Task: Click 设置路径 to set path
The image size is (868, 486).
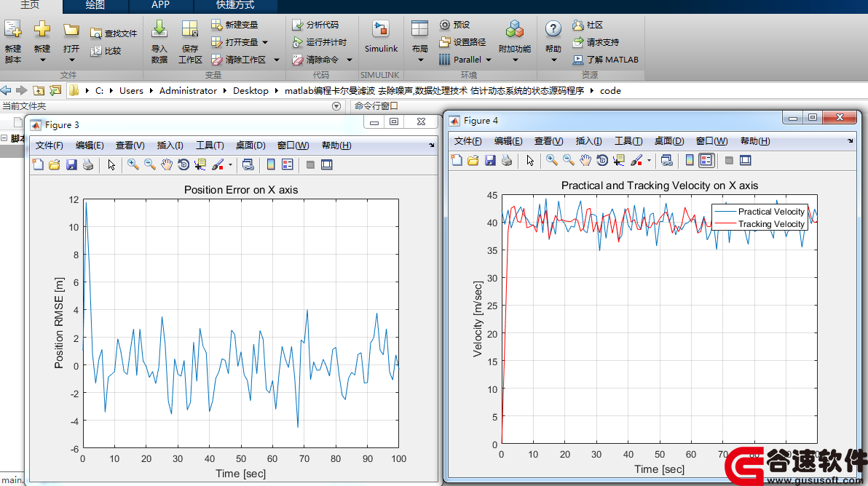Action: 462,42
